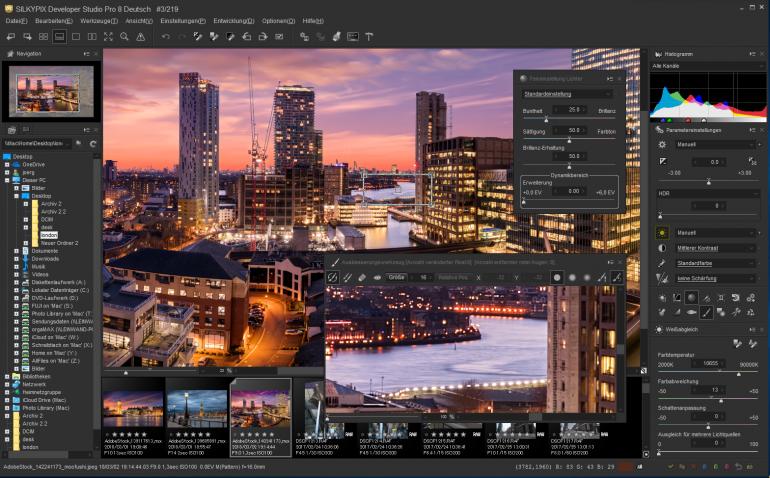Click the full screen expand icon
Viewport: 770px width, 478px height.
tap(108, 37)
